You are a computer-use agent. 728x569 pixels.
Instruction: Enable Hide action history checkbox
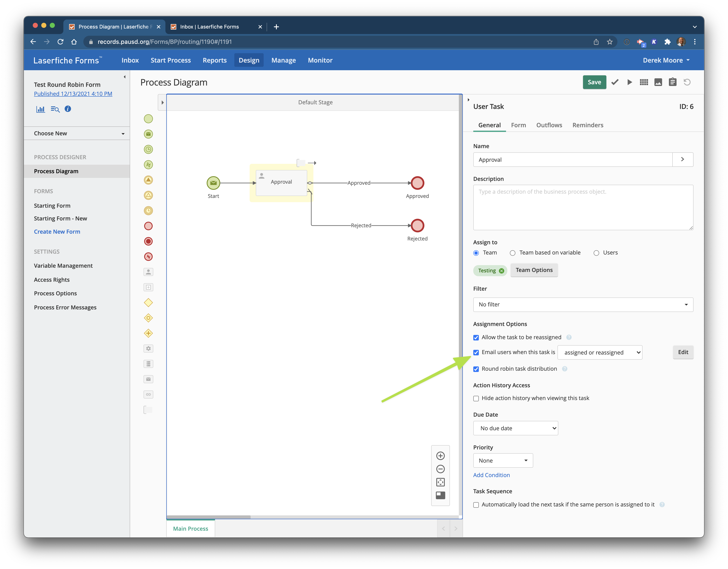(476, 398)
